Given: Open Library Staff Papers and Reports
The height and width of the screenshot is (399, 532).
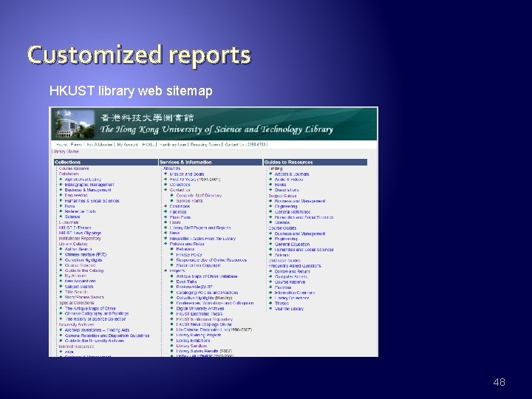Looking at the screenshot, I should tap(200, 228).
